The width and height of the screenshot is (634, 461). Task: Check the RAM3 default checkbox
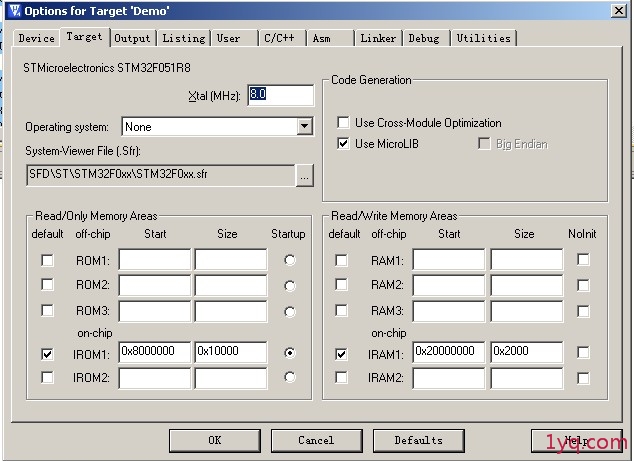(341, 310)
